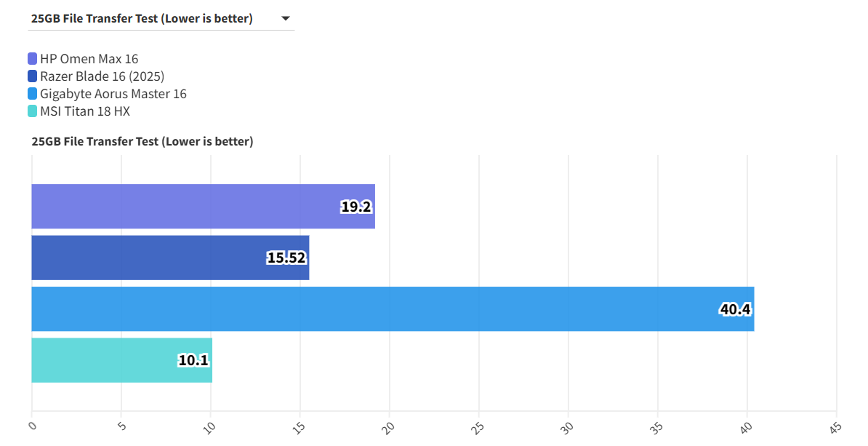The height and width of the screenshot is (446, 868).
Task: Click the long blue Gigabyte Aorus bar
Action: 363,309
